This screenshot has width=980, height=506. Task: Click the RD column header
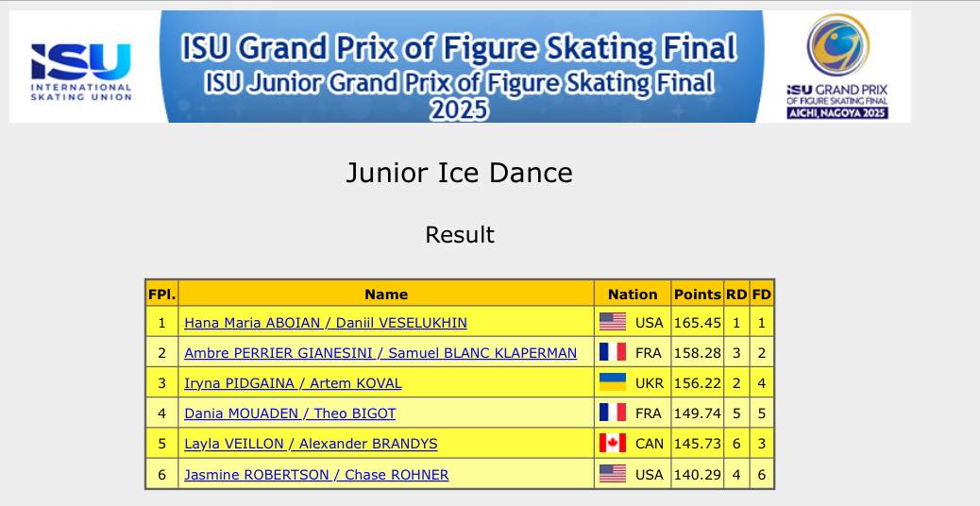pyautogui.click(x=736, y=294)
